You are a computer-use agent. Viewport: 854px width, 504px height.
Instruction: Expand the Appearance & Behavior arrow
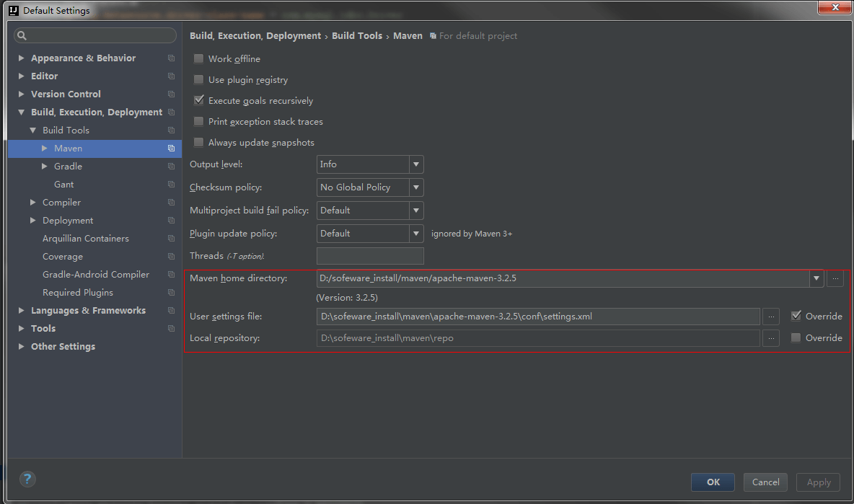click(x=21, y=58)
